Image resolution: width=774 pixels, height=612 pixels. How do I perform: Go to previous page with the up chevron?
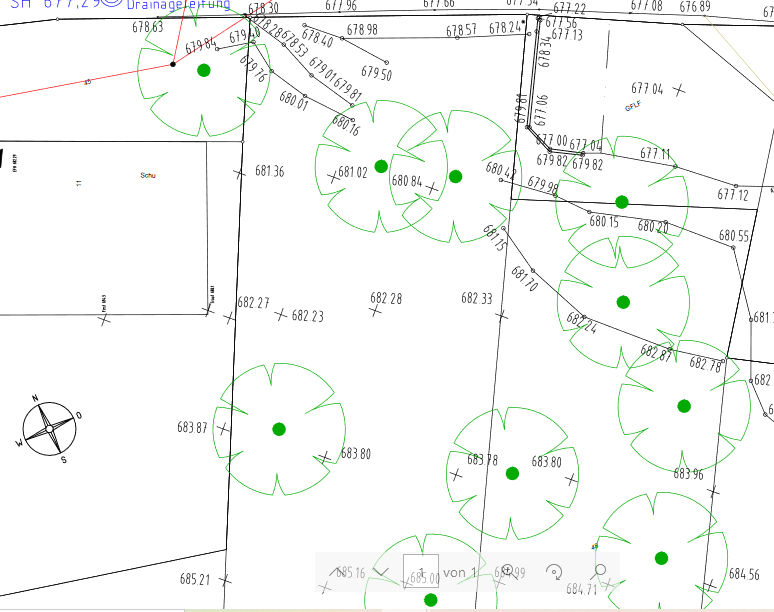pyautogui.click(x=336, y=571)
